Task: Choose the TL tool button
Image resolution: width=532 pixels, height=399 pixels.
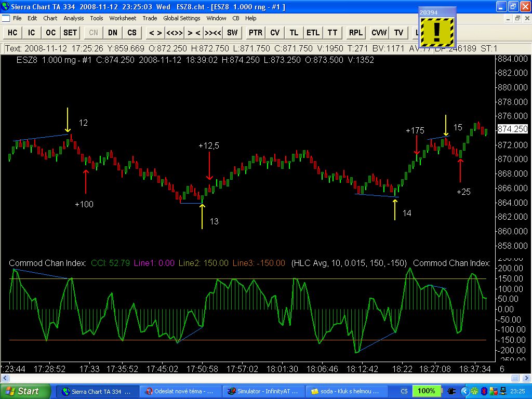Action: [294, 32]
